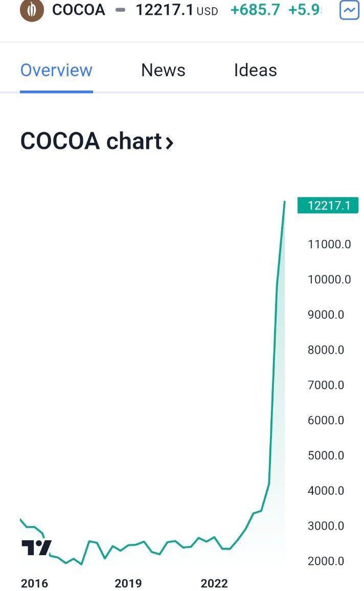
Task: Click the 2022 label on time axis
Action: (x=214, y=583)
